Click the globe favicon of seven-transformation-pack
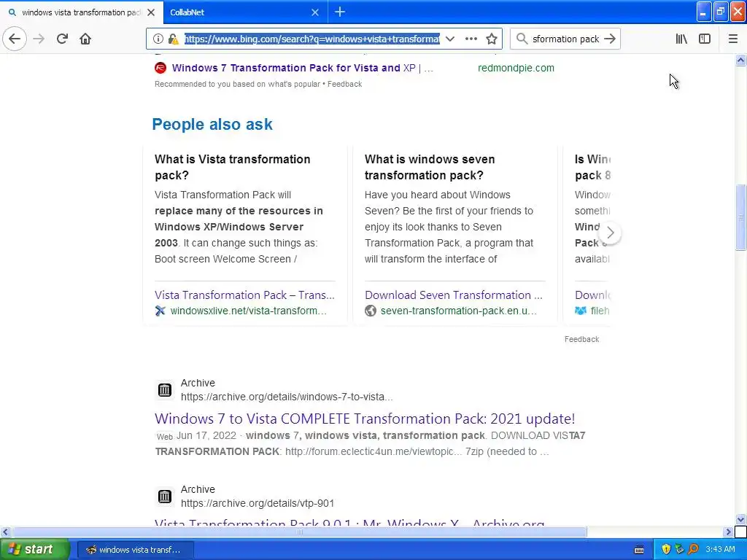The width and height of the screenshot is (747, 560). [370, 311]
